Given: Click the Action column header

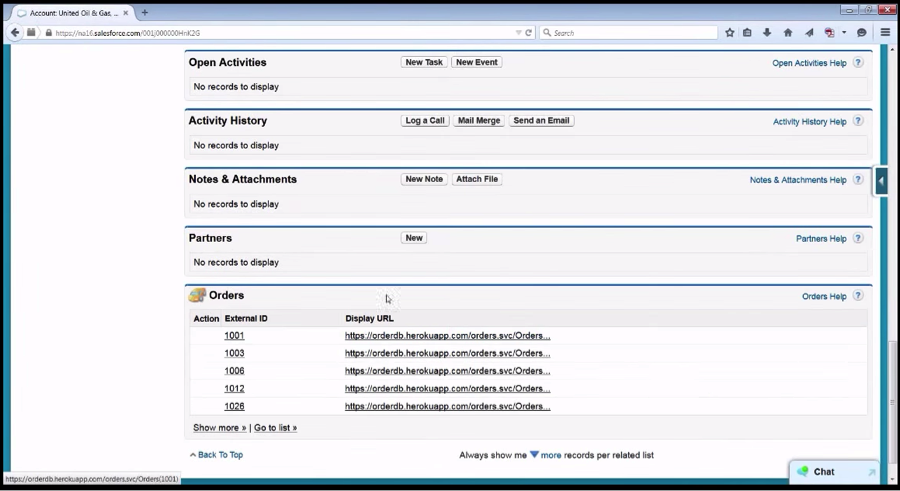Looking at the screenshot, I should tap(206, 319).
